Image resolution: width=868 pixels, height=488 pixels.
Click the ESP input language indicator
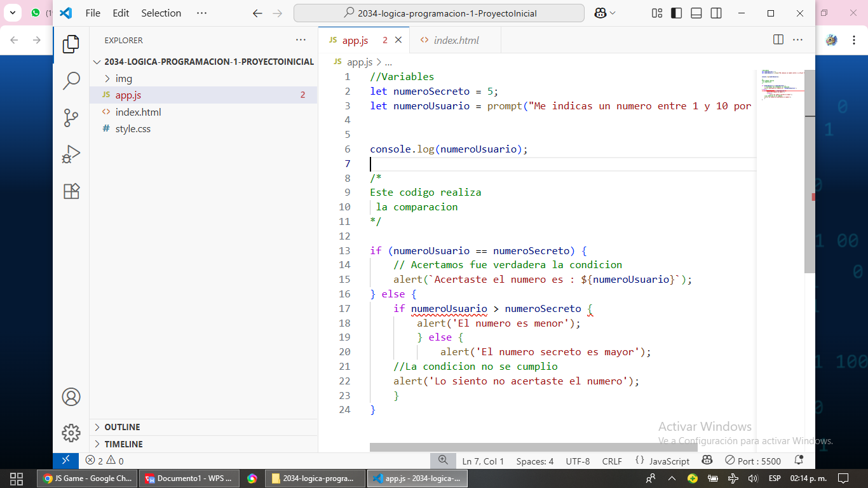point(775,478)
